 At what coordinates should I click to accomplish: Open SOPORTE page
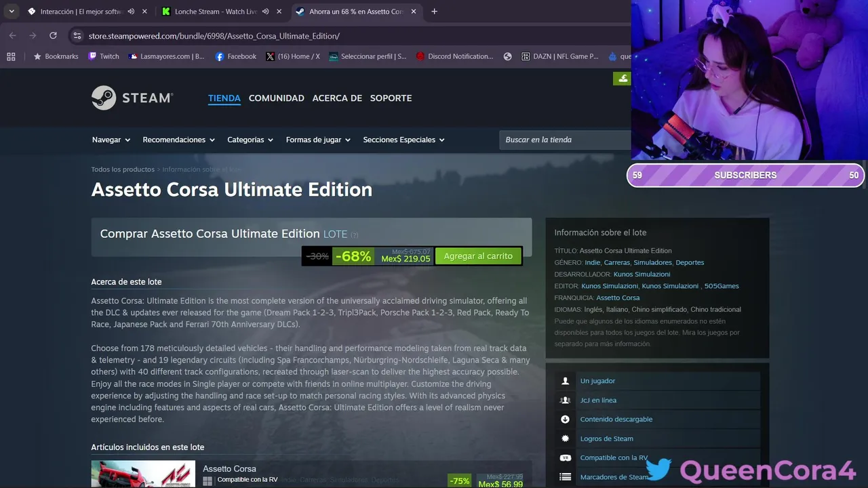coord(391,98)
